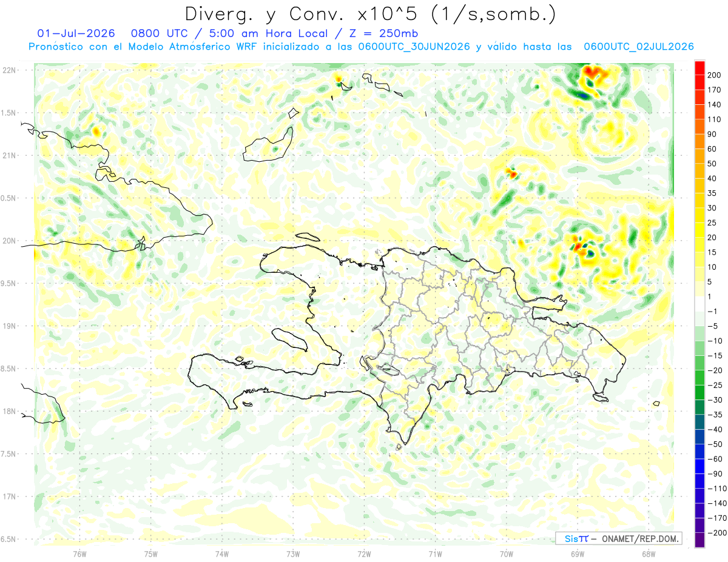Click colorbar label "-1"

click(713, 311)
